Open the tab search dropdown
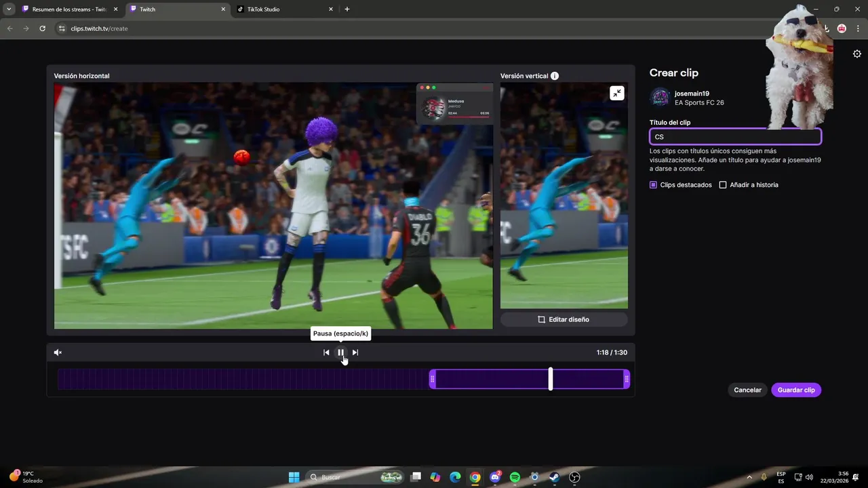868x488 pixels. pyautogui.click(x=9, y=9)
